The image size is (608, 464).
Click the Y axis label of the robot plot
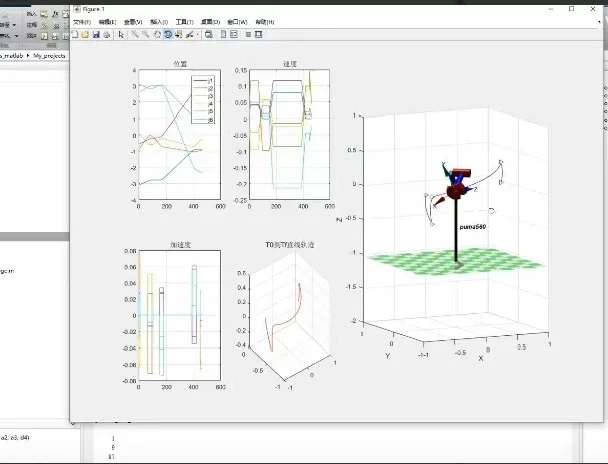pos(387,355)
